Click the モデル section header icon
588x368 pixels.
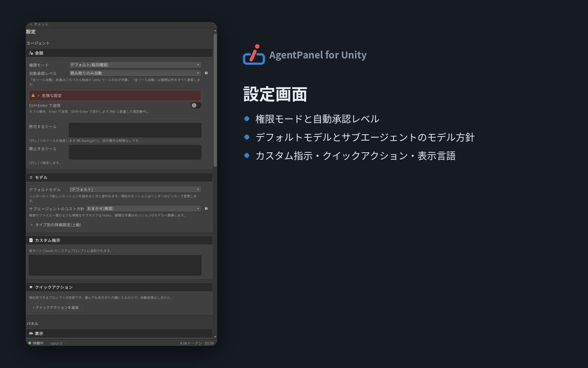[x=31, y=178]
